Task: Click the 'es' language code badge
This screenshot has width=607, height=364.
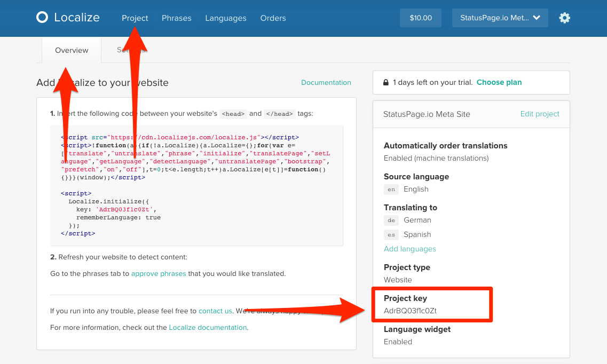Action: pyautogui.click(x=391, y=234)
